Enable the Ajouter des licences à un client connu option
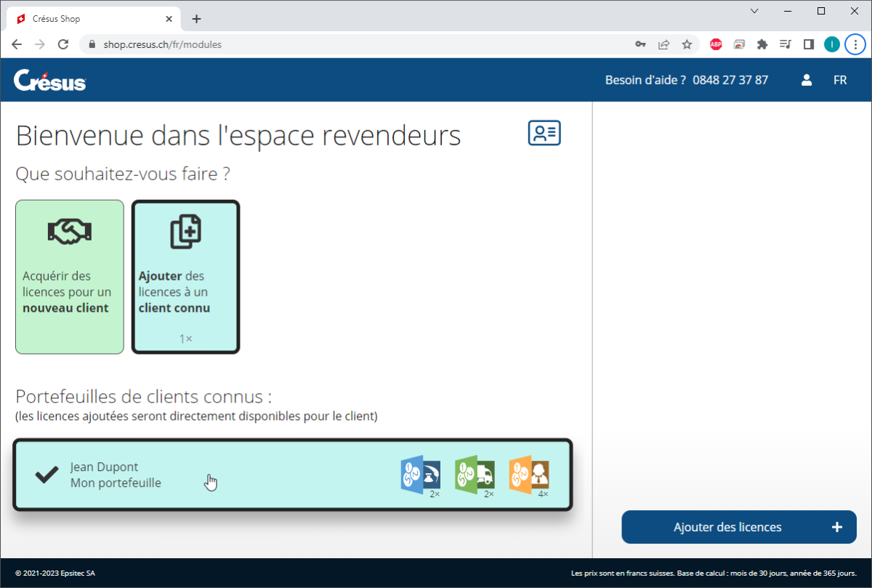 coord(185,291)
